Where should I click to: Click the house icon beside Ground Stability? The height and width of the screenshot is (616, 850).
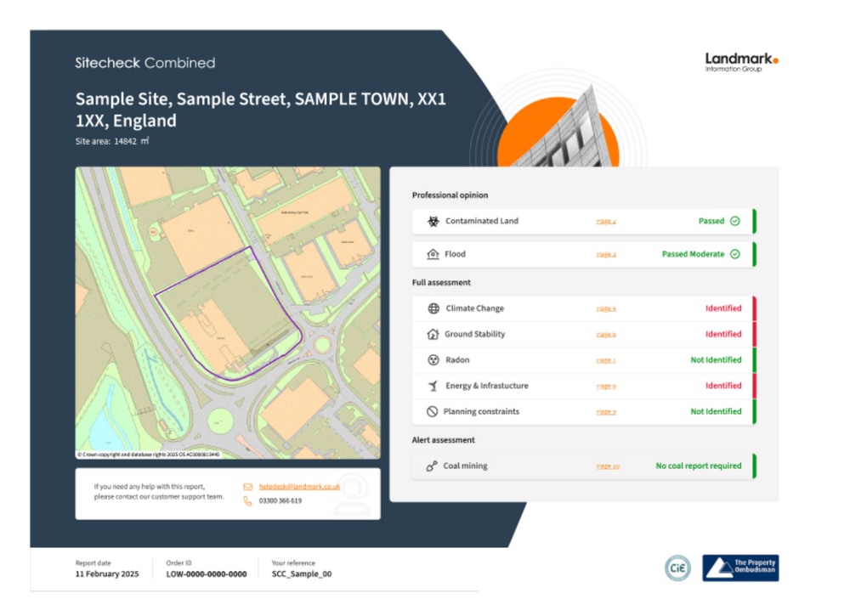tap(433, 334)
